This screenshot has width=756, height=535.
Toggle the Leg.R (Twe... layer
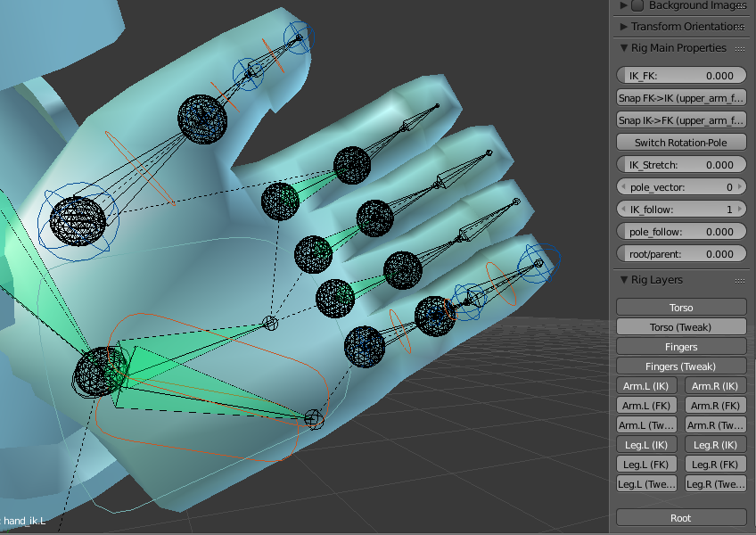click(x=716, y=484)
